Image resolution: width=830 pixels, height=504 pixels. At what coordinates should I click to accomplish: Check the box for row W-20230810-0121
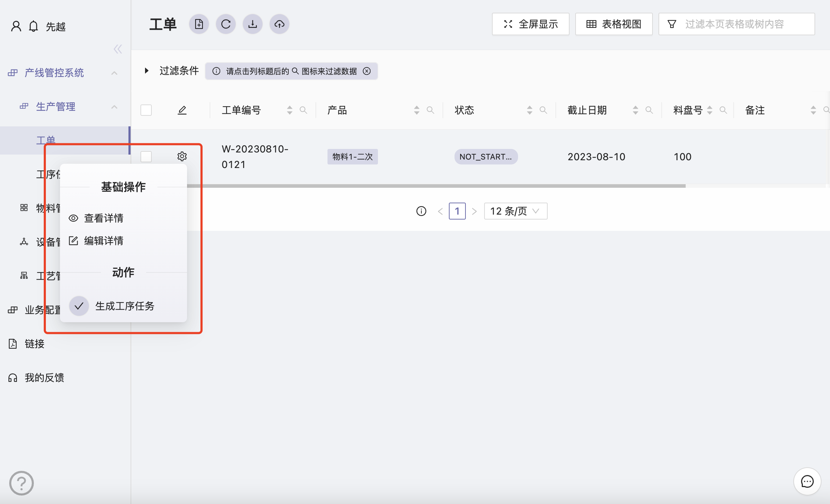[146, 156]
